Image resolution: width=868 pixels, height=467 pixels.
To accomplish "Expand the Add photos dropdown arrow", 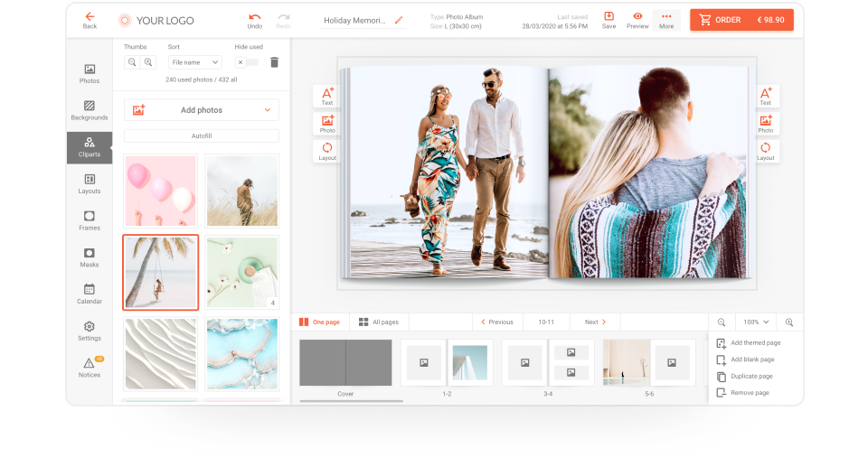I will point(268,110).
